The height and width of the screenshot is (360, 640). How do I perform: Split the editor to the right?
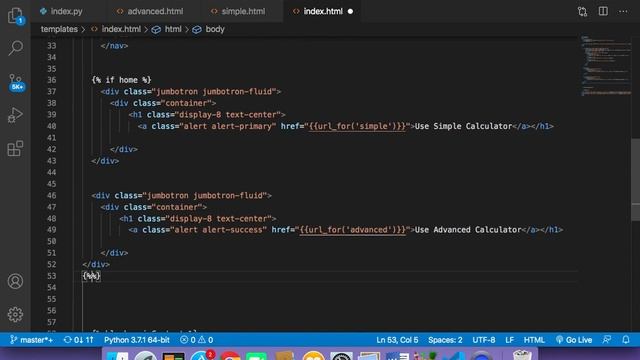(x=603, y=11)
